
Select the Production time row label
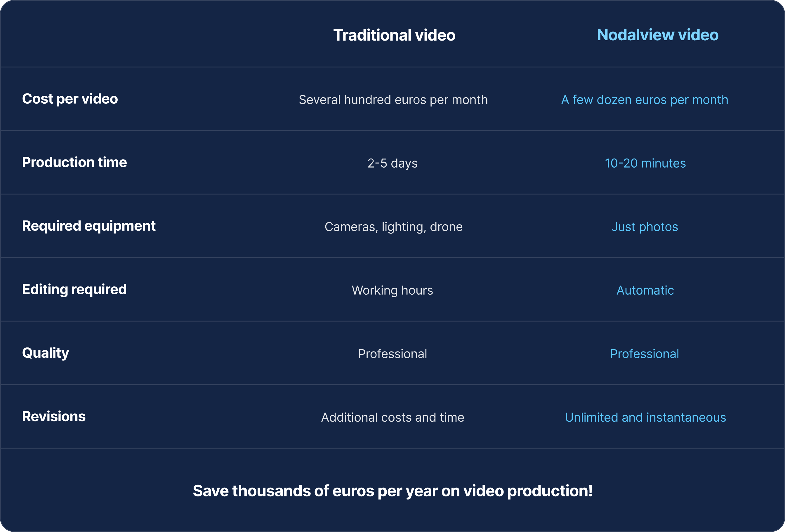click(x=74, y=162)
